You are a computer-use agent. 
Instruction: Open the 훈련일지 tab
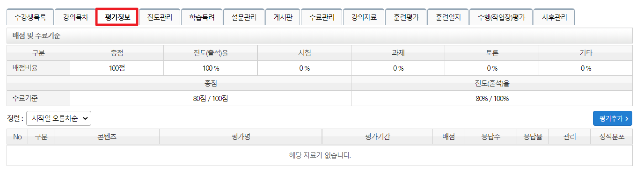(448, 18)
